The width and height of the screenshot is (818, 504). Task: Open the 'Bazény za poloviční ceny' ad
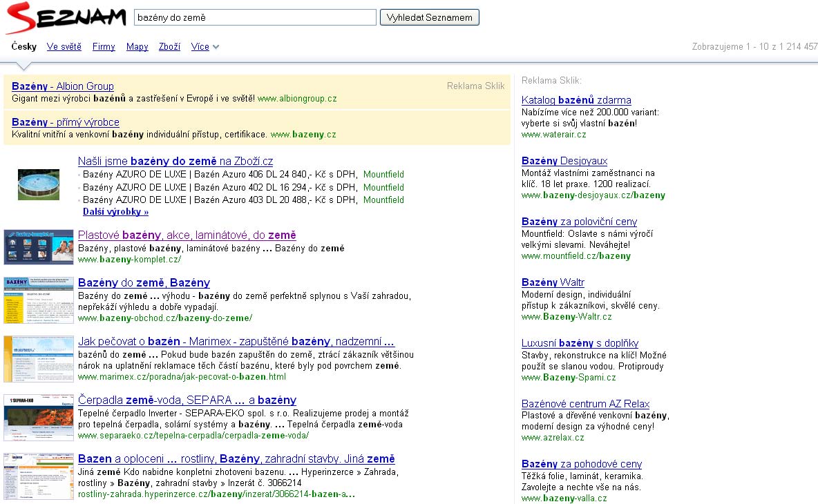[580, 222]
